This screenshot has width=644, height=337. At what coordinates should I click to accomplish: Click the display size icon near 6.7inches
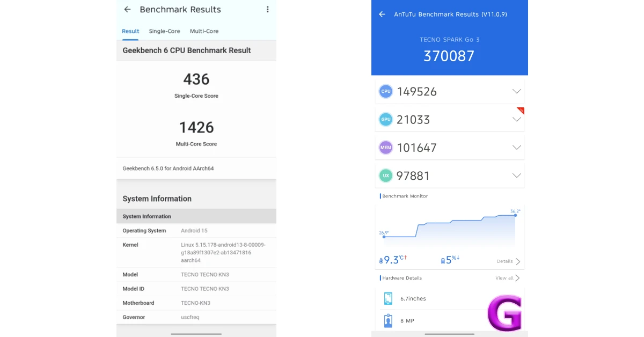pyautogui.click(x=388, y=298)
